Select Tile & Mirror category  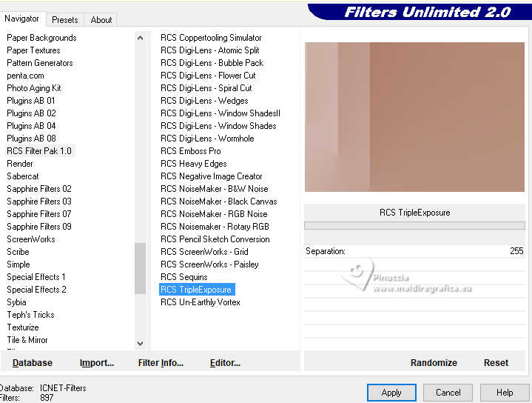[27, 339]
